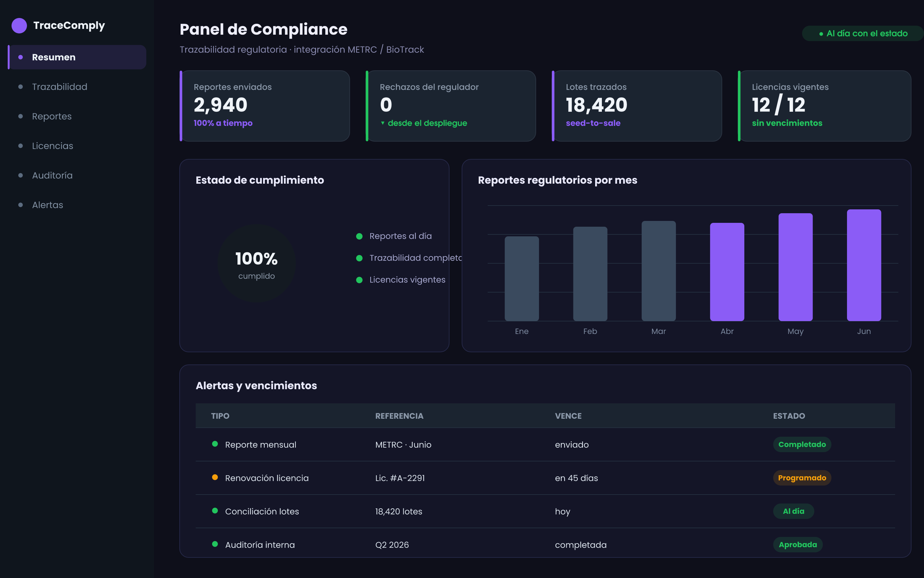
Task: Select the tallest Jun bar
Action: pos(864,265)
